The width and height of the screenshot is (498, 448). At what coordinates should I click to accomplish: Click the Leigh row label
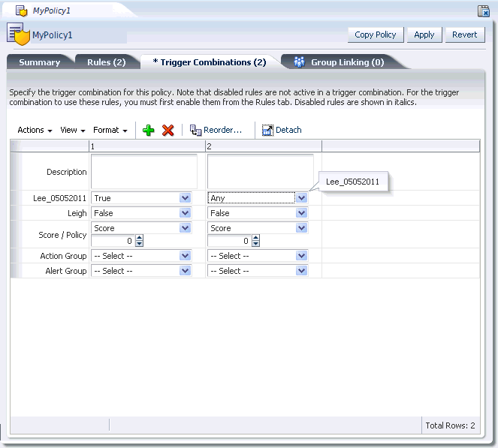(x=77, y=213)
